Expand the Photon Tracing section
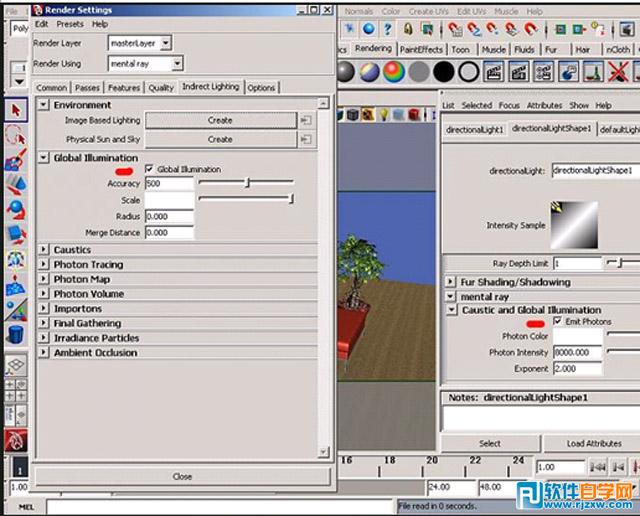 (x=43, y=264)
